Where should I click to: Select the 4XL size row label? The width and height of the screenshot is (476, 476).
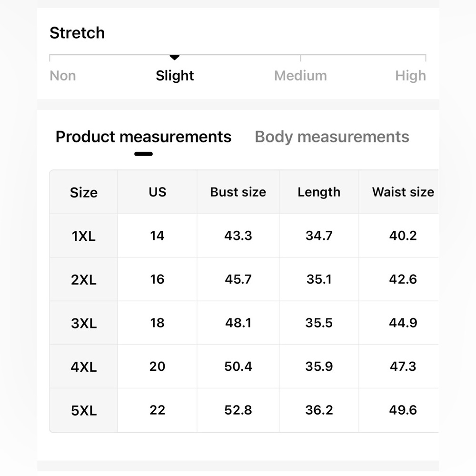point(84,367)
